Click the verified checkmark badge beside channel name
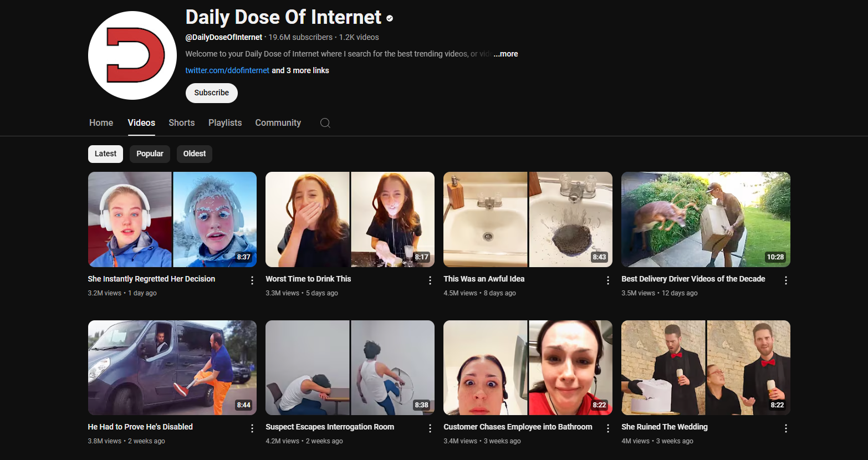Screen dimensions: 868x460 pos(390,18)
